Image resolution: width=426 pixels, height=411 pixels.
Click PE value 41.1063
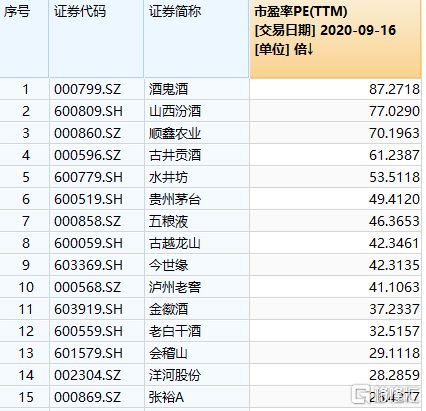[394, 287]
